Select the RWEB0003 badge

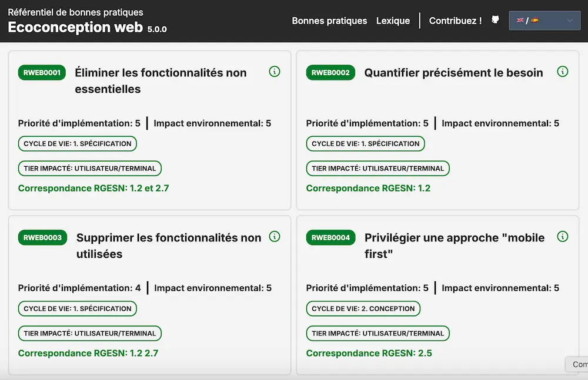42,238
